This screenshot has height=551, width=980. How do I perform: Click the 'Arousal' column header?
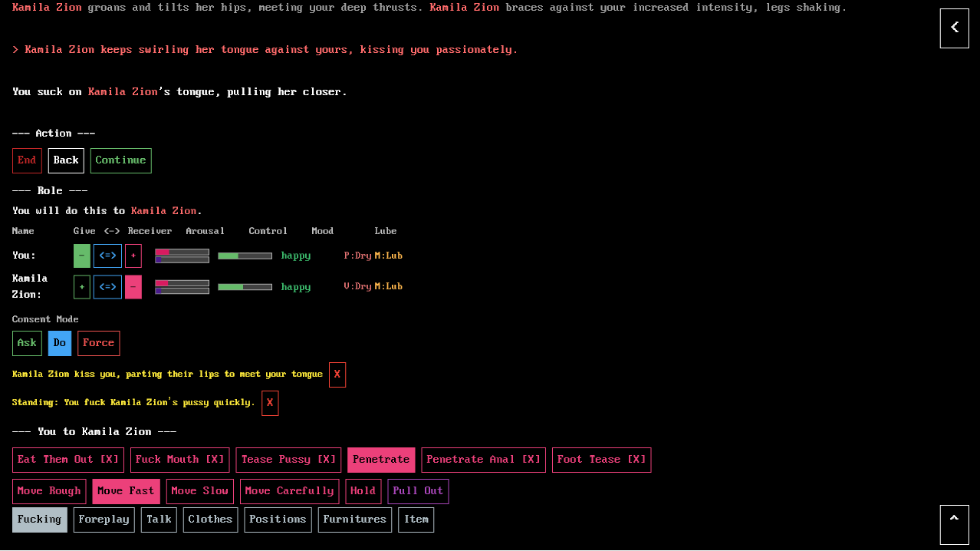pyautogui.click(x=206, y=231)
